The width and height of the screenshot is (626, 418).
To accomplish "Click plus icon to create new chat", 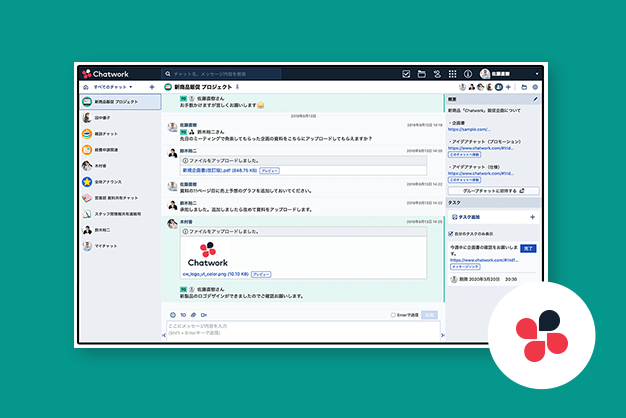I will pyautogui.click(x=152, y=87).
